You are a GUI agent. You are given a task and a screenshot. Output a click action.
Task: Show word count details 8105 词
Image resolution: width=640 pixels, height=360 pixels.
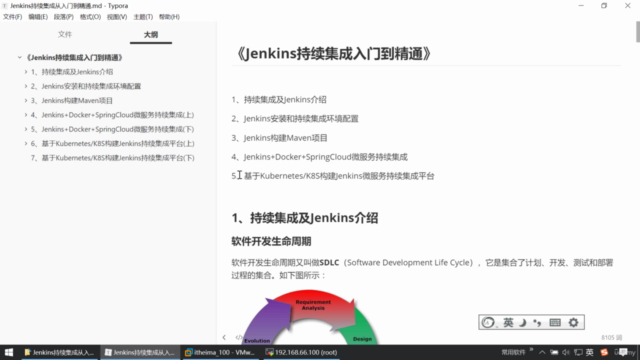pyautogui.click(x=611, y=338)
